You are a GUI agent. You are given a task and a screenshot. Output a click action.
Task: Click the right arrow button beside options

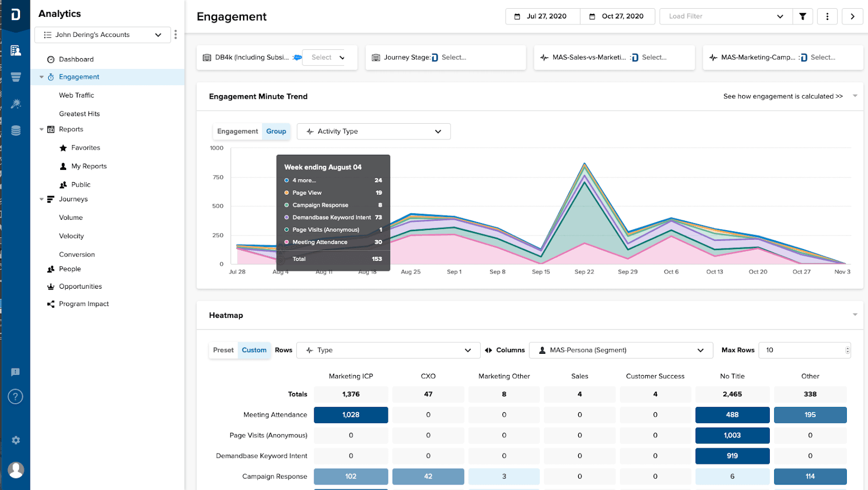pos(852,16)
